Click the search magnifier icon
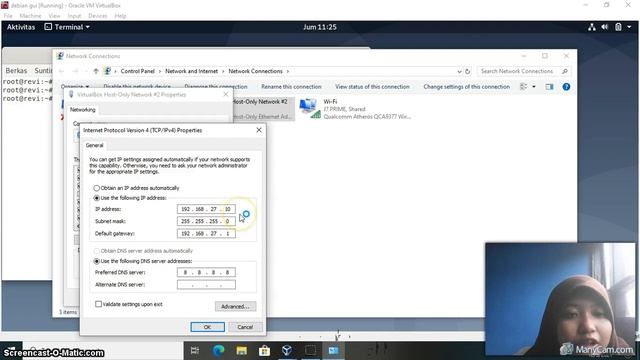Viewport: 640px width, 360px height. click(565, 71)
